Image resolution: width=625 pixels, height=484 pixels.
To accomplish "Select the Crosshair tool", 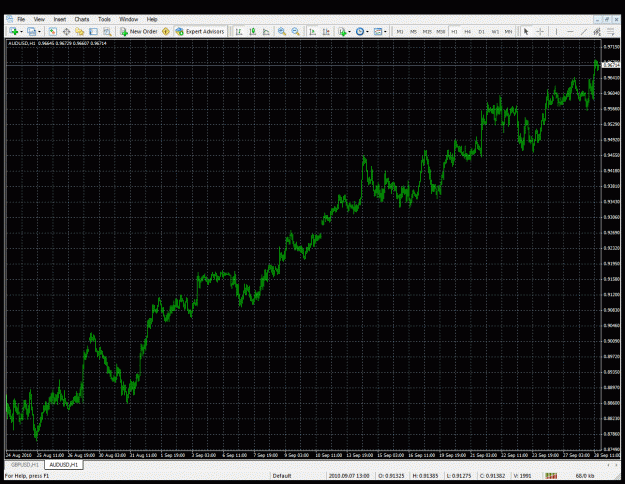I will click(540, 31).
